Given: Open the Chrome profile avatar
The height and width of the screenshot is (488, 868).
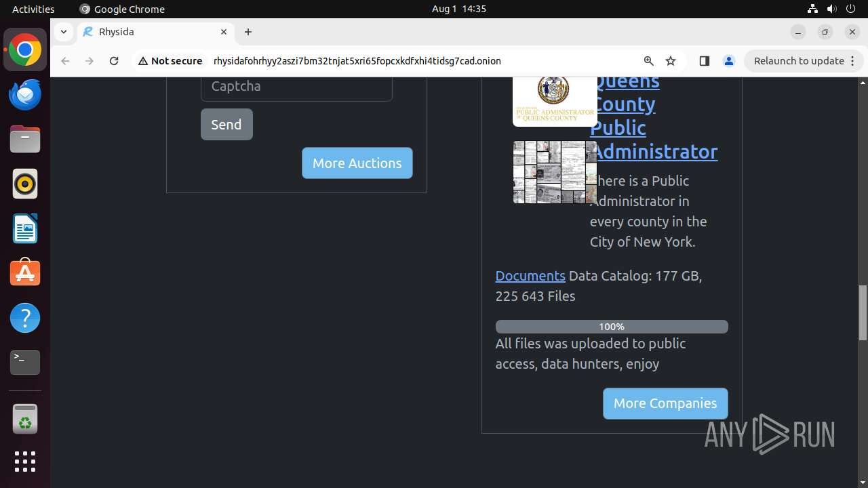Looking at the screenshot, I should [x=729, y=61].
